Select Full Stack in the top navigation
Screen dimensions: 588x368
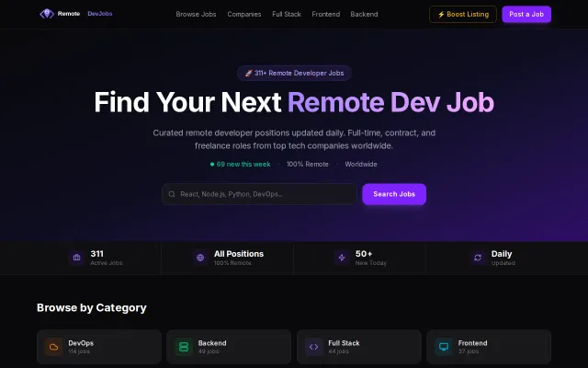coord(287,15)
